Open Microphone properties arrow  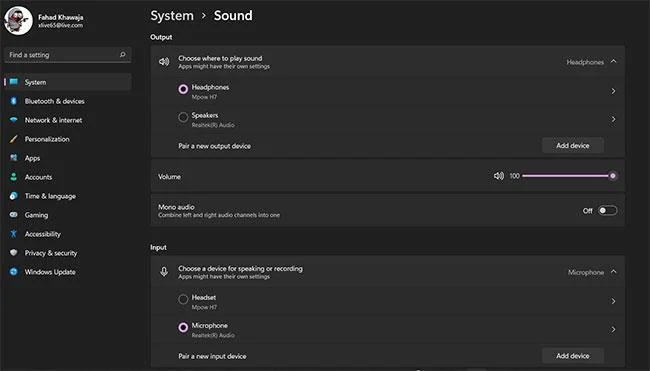[613, 330]
